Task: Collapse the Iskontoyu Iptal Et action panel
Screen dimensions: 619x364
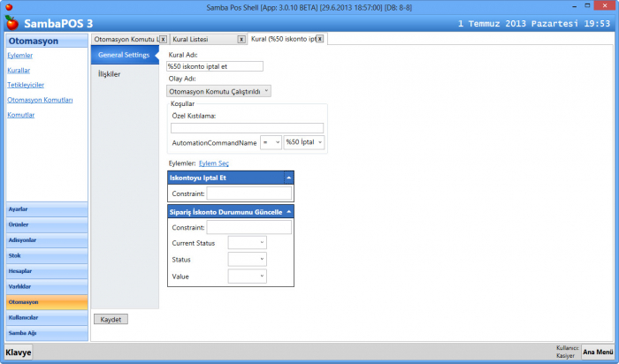Action: point(287,178)
